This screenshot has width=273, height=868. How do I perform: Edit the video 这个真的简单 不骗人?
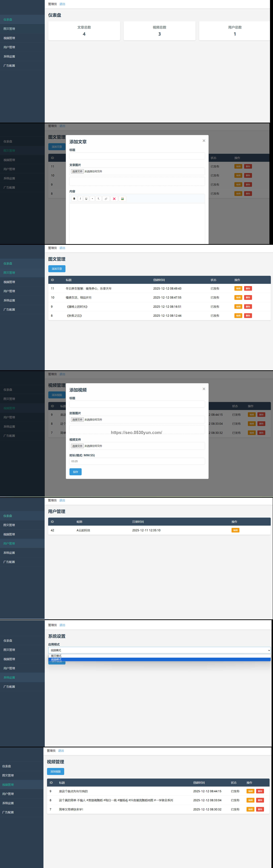(x=250, y=800)
